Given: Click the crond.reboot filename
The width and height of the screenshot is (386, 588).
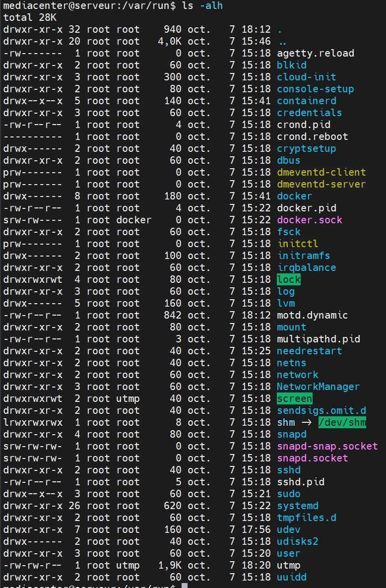Looking at the screenshot, I should click(x=312, y=136).
